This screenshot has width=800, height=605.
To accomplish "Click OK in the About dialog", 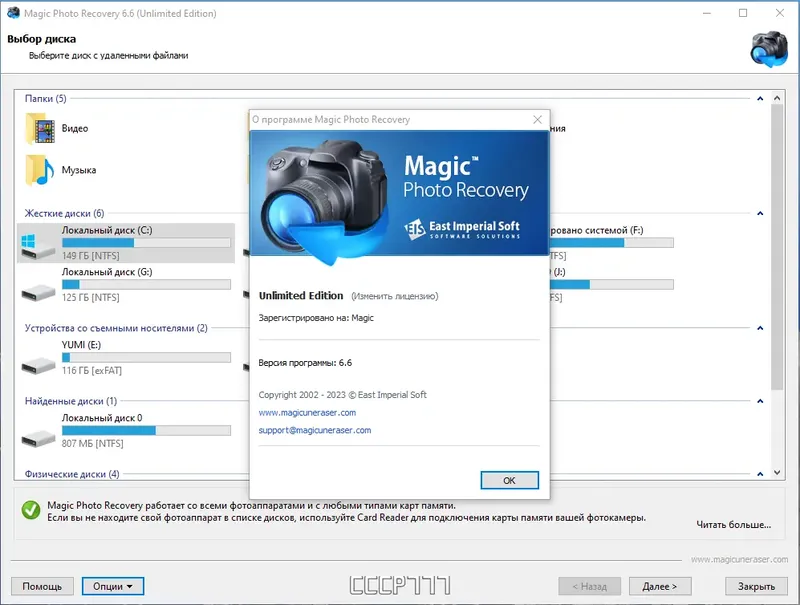I will coord(509,480).
